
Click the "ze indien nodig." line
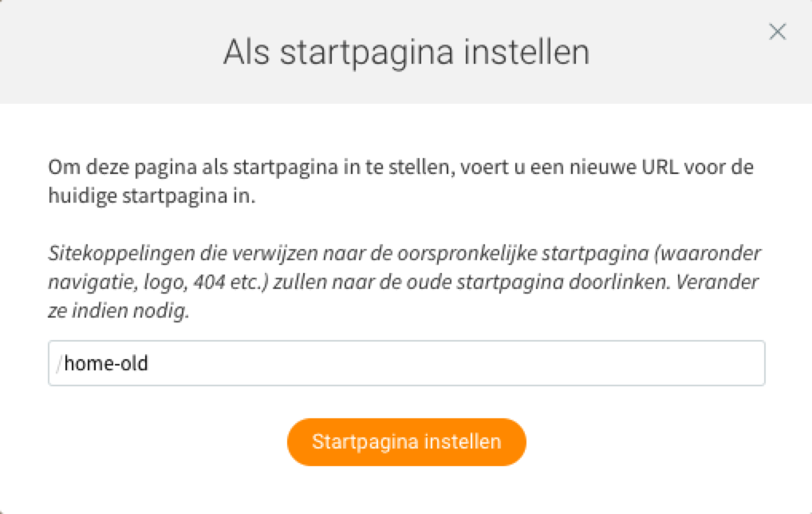[x=119, y=311]
